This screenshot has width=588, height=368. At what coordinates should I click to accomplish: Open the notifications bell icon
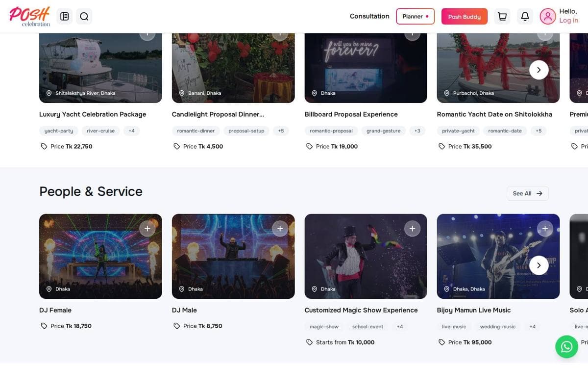pos(525,16)
